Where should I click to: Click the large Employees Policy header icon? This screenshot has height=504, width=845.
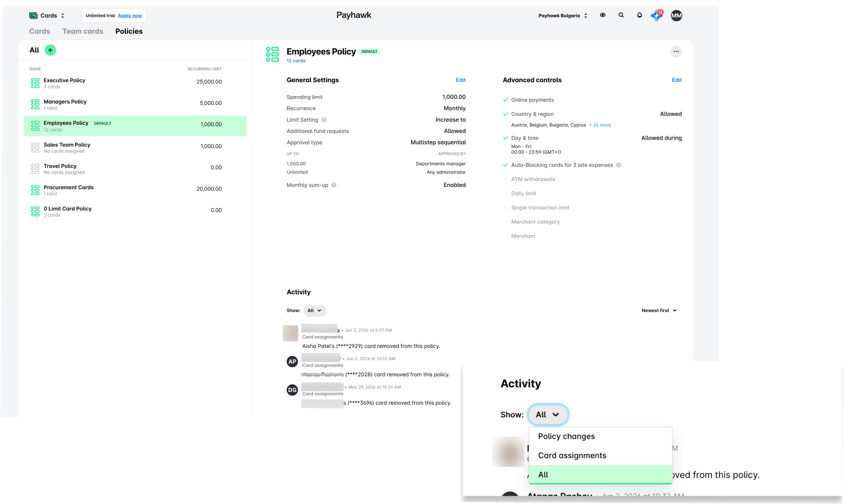pos(272,54)
